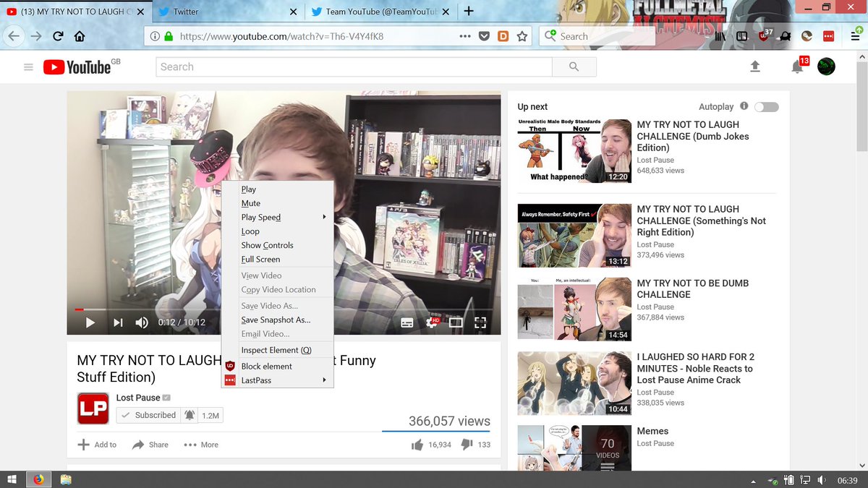Screen dimensions: 868x488
Task: Click the orange D extension icon in address bar
Action: pyautogui.click(x=503, y=36)
